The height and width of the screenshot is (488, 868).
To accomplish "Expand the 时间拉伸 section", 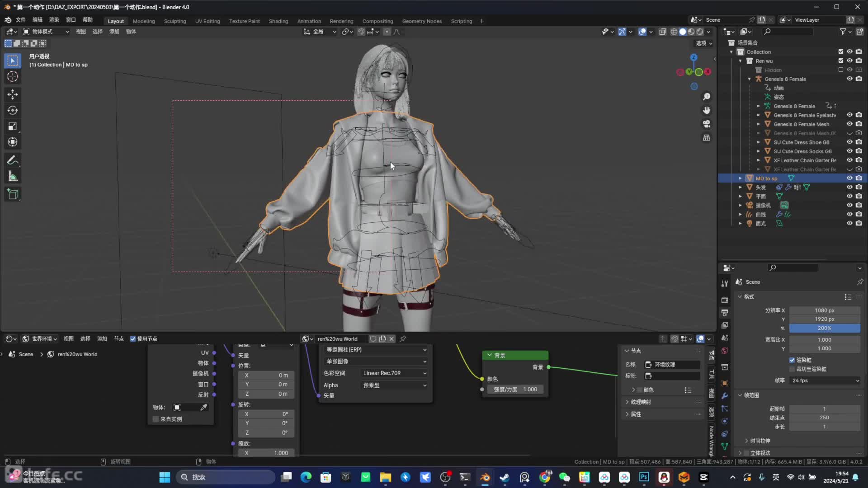I will [x=760, y=441].
